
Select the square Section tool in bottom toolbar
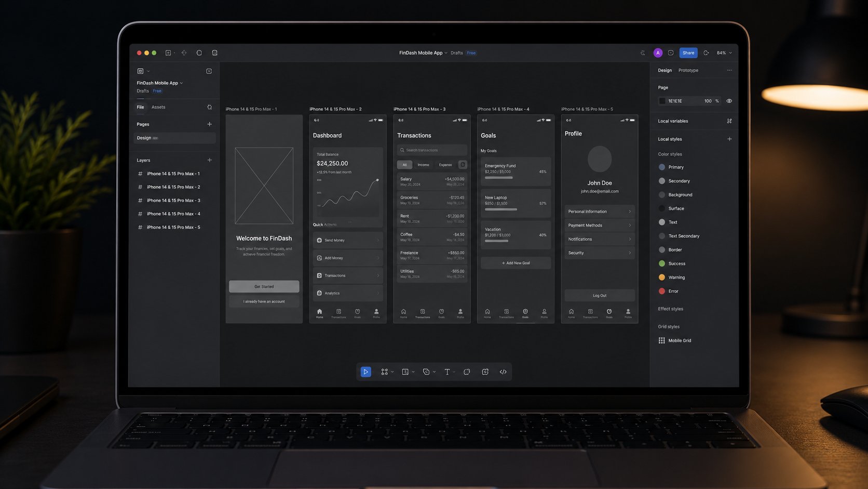[405, 372]
